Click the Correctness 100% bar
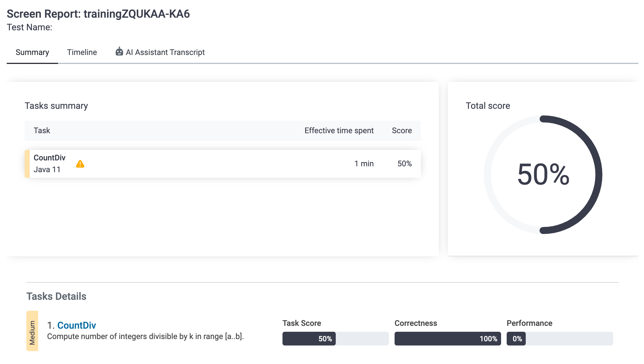The image size is (644, 364). click(x=447, y=339)
